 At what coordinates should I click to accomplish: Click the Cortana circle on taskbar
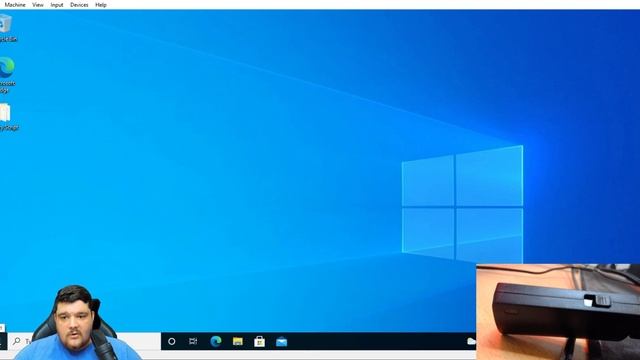tap(172, 341)
